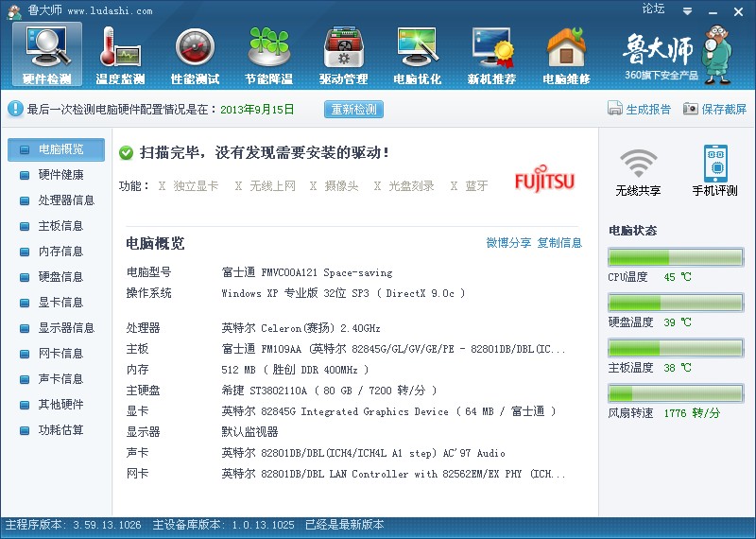Click the 鲁大师 title bar app icon
The width and height of the screenshot is (756, 539).
(x=14, y=11)
